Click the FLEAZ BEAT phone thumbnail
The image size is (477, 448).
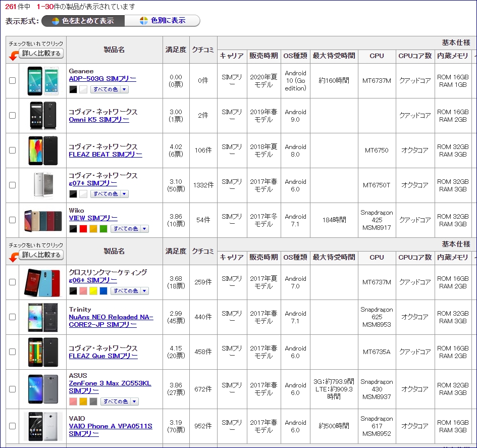43,151
